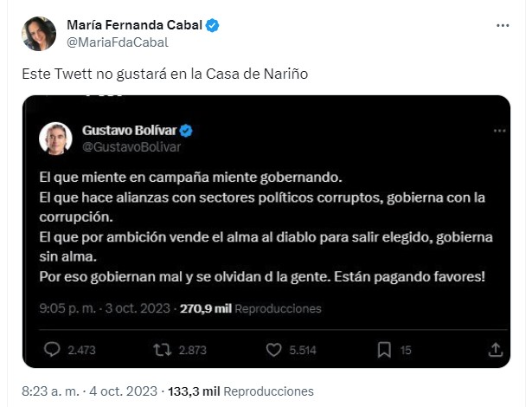
Task: Open María Fernanda Cabal's profile picture
Action: (39, 34)
